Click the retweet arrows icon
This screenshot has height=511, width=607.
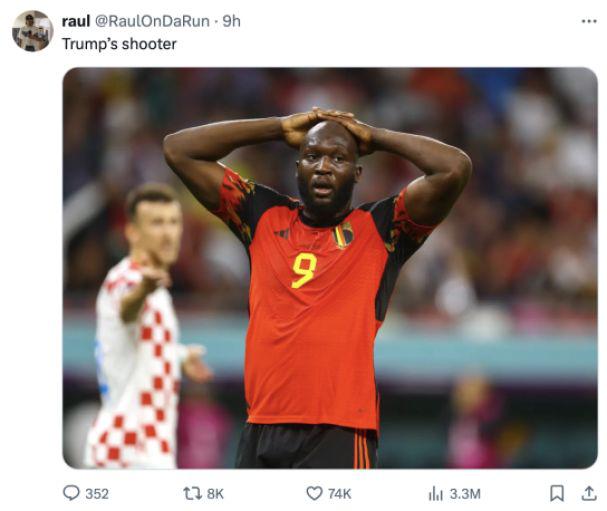coord(192,493)
